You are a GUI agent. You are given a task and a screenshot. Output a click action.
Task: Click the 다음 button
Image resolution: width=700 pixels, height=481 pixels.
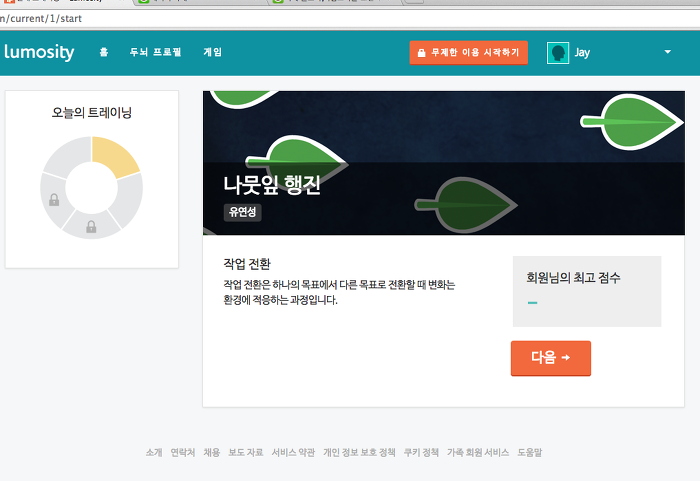(550, 358)
